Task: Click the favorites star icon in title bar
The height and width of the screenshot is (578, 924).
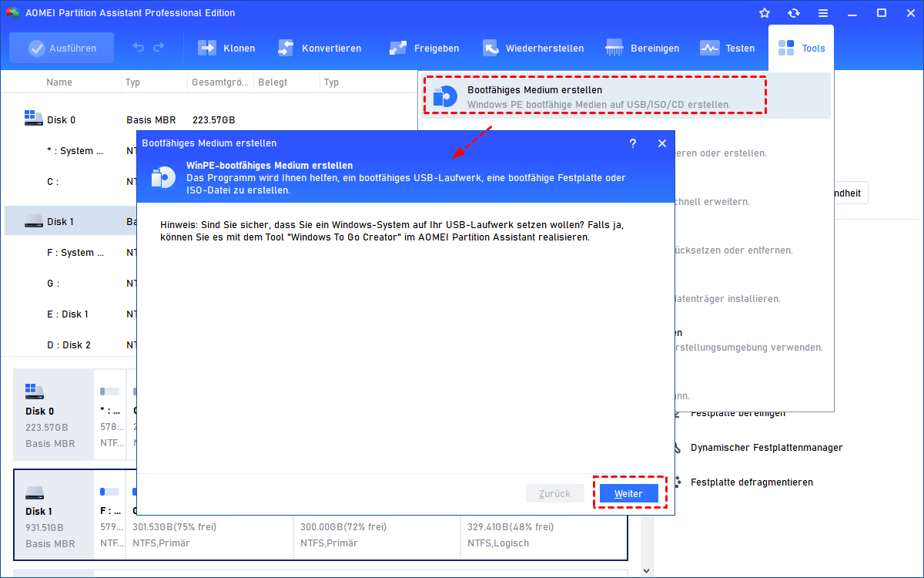Action: [x=765, y=13]
